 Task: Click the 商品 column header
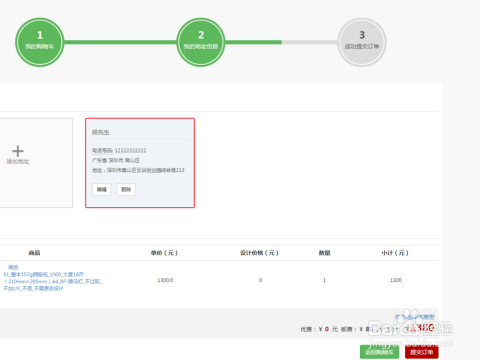pyautogui.click(x=34, y=253)
